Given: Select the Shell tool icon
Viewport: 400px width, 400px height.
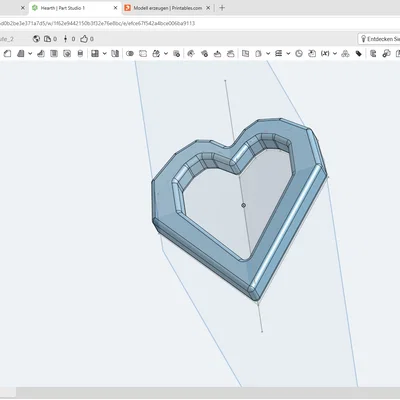Looking at the screenshot, I should point(67,53).
